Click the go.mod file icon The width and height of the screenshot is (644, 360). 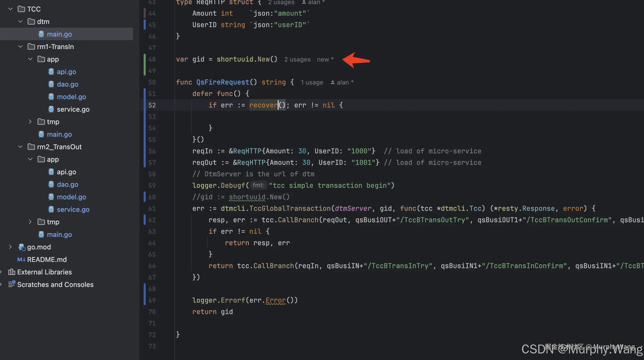click(x=21, y=247)
